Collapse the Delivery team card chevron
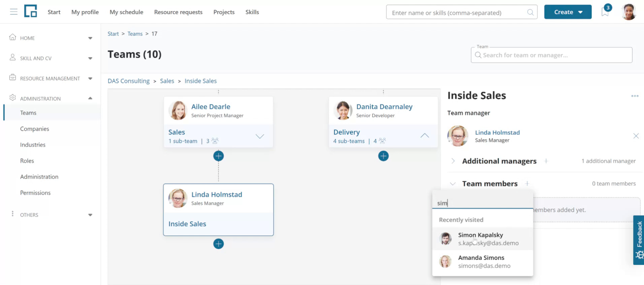Viewport: 644px width, 285px height. [x=425, y=136]
